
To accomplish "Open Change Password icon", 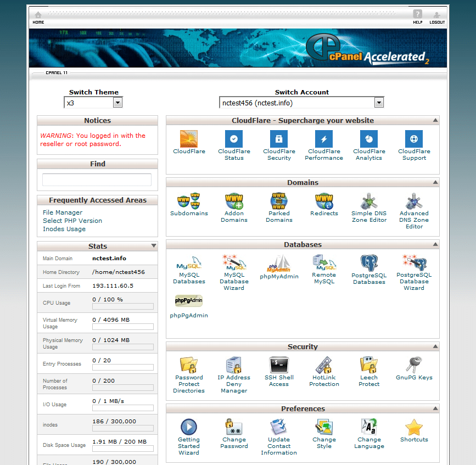I will [x=234, y=427].
